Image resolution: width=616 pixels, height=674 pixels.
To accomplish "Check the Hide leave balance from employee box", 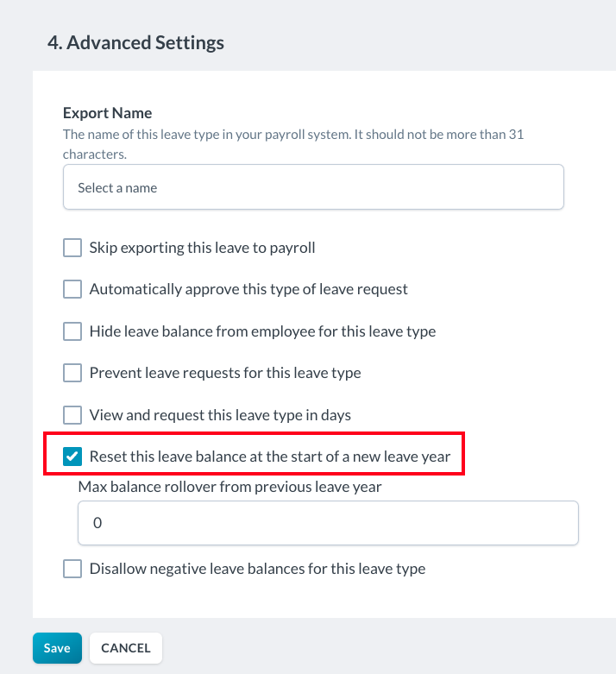I will (72, 331).
